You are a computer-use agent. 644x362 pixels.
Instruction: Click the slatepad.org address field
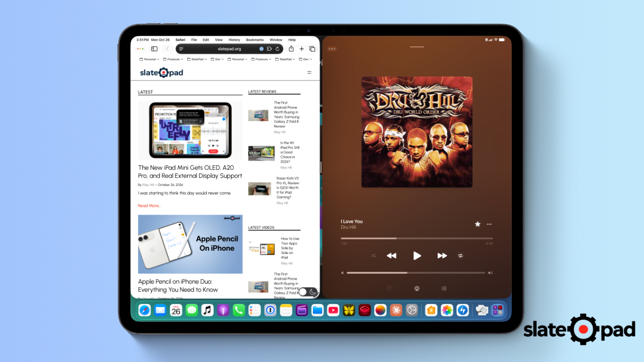229,49
